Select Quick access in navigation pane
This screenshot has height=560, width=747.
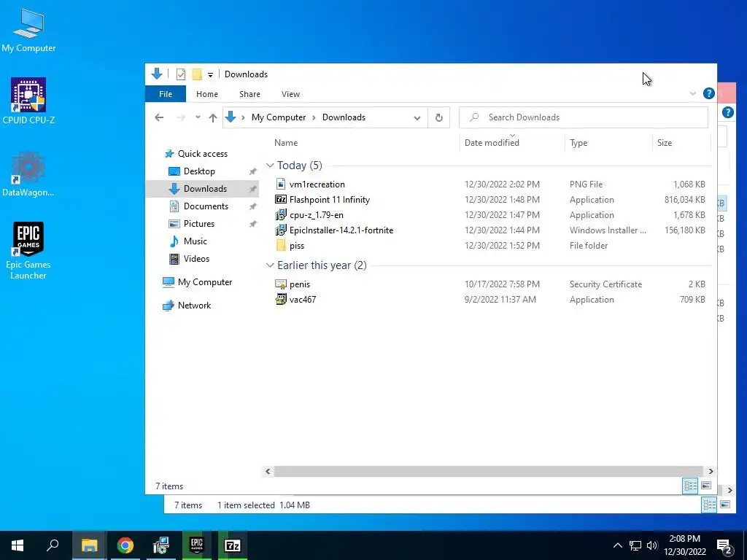click(203, 153)
